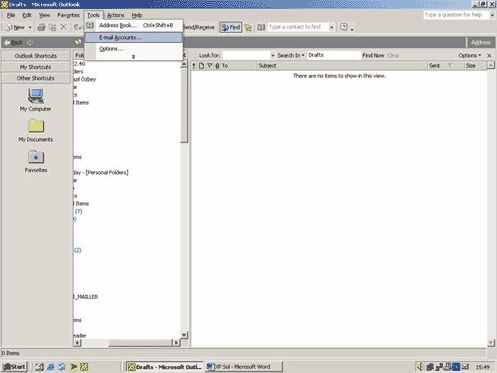Click the Look for search field
The width and height of the screenshot is (497, 373).
pos(246,55)
